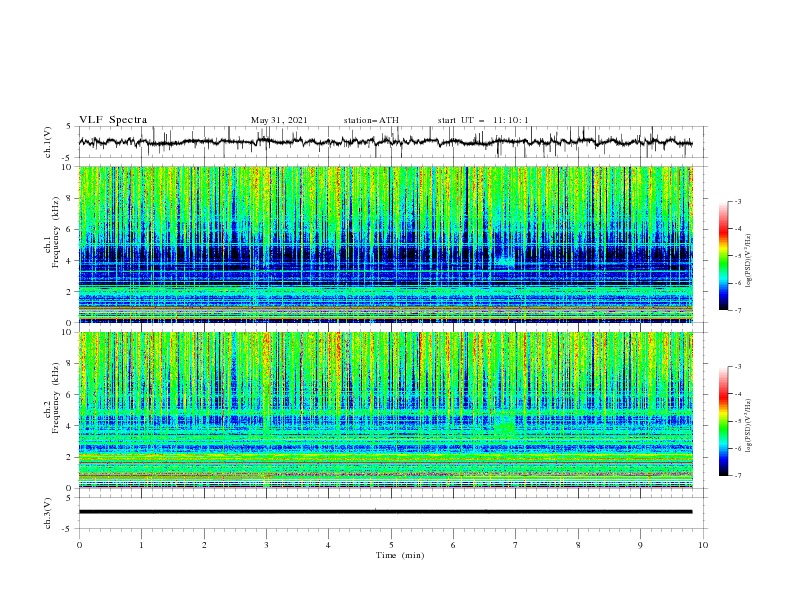Click the "0" tick on the time axis
Screen dimensions: 792x612
(x=79, y=545)
